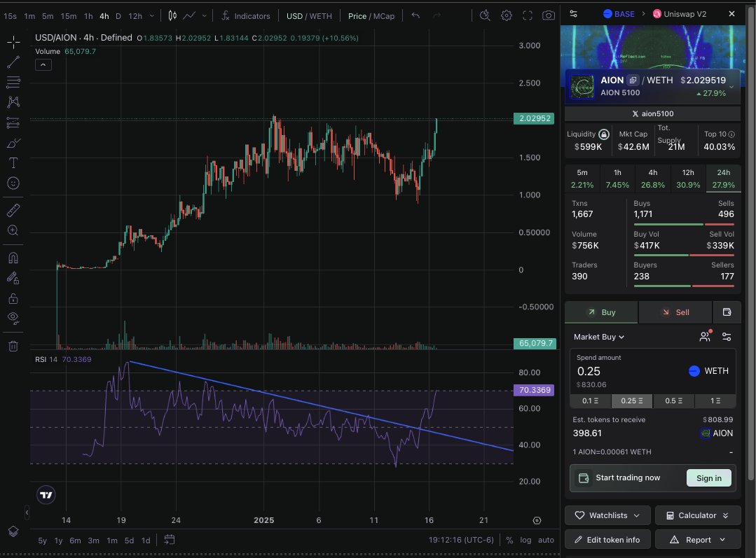This screenshot has width=756, height=558.
Task: Switch to line chart style
Action: [189, 16]
